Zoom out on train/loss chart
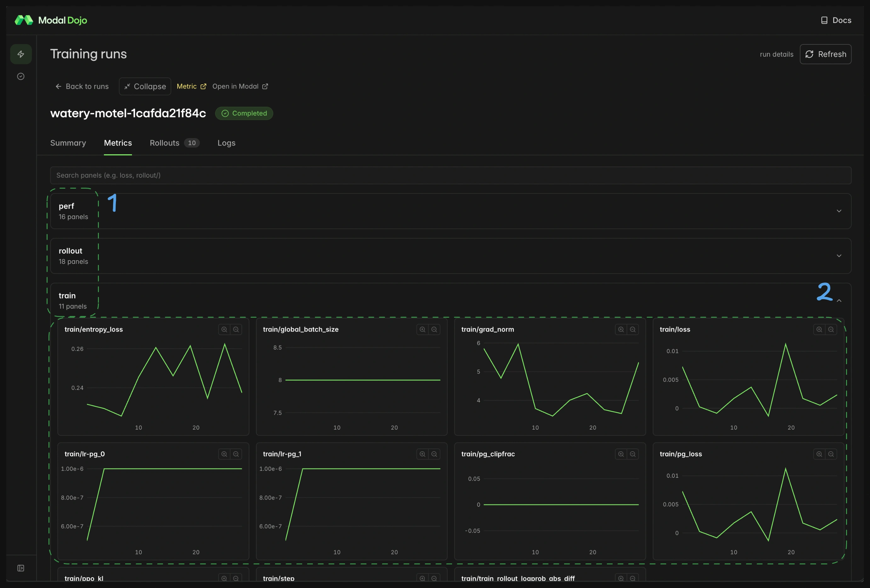The height and width of the screenshot is (588, 870). (x=831, y=329)
